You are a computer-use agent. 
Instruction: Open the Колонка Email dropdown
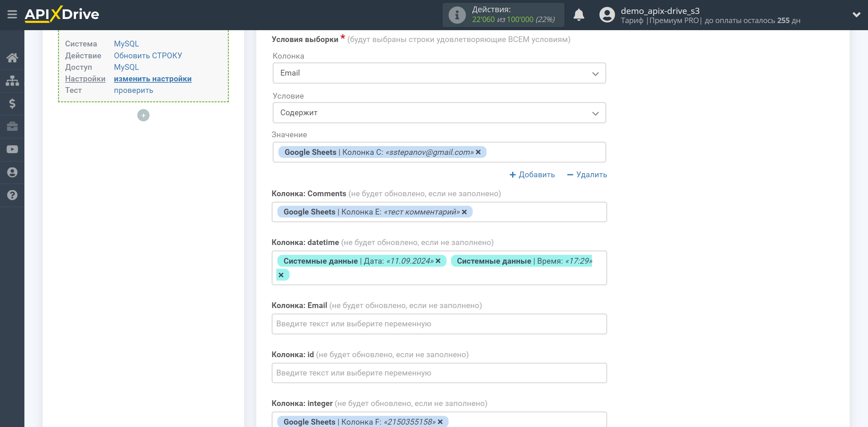point(439,73)
